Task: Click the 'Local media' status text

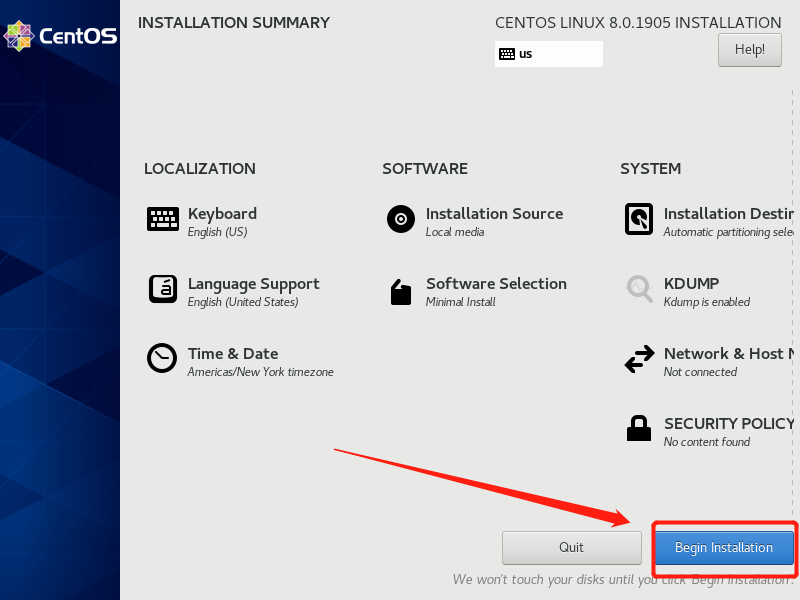Action: point(455,232)
